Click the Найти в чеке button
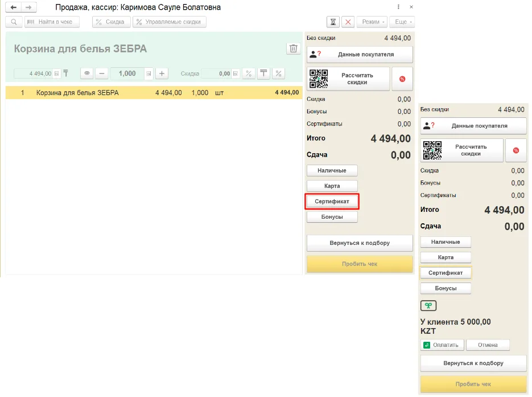Viewport: 532px width, 397px height. click(52, 22)
